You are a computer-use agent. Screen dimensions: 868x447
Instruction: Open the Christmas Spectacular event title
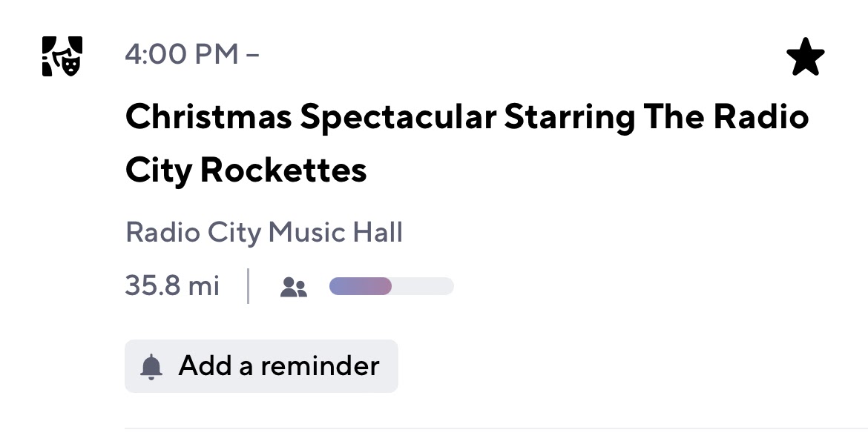(467, 144)
